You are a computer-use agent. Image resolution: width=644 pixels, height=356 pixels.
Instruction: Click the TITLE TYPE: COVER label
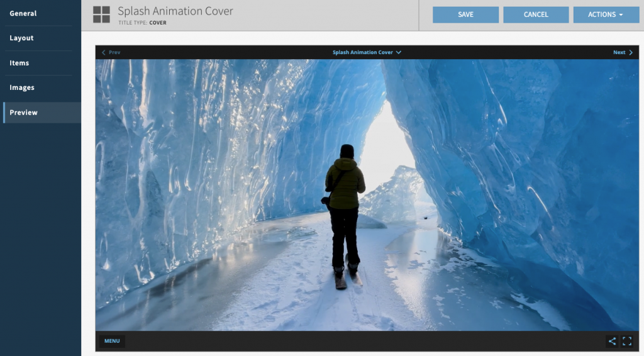(143, 23)
